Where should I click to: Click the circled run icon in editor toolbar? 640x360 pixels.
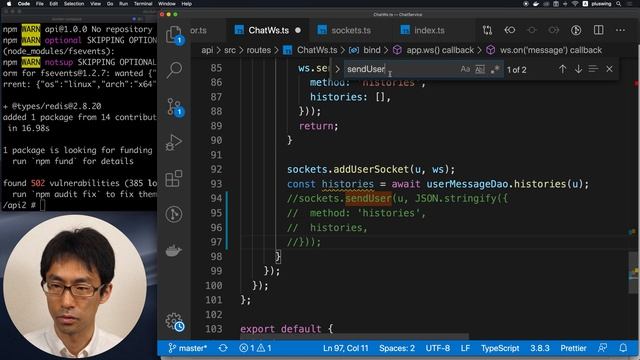tap(576, 30)
